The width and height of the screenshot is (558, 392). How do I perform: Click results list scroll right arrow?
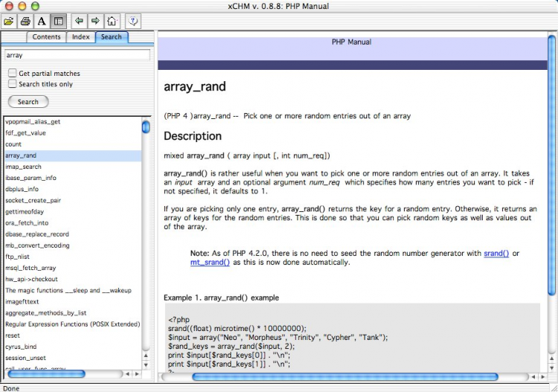(137, 374)
